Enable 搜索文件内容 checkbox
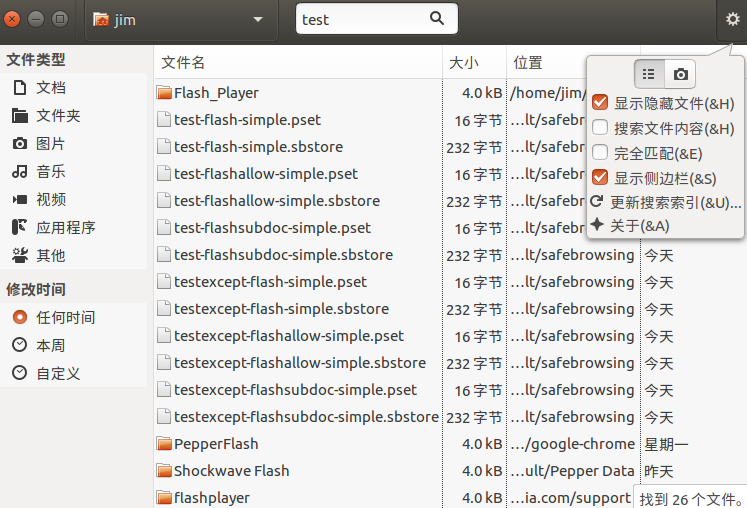Screen dimensions: 747x508 tap(600, 128)
